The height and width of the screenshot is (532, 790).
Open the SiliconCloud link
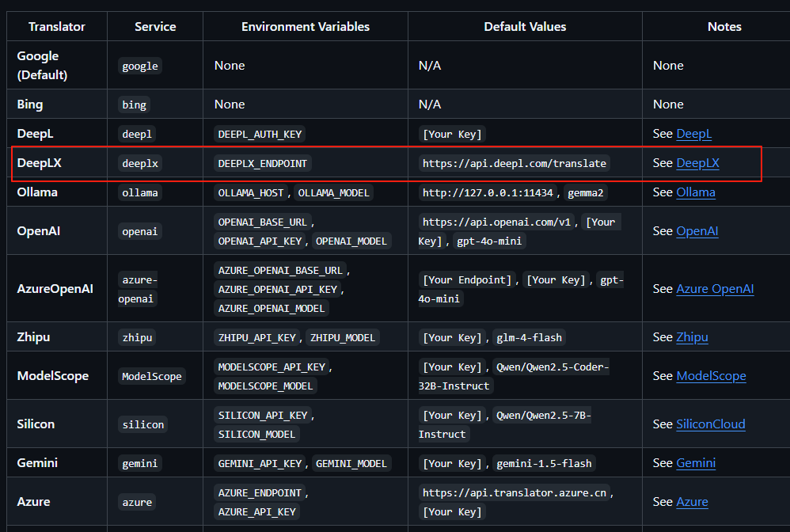(x=710, y=424)
